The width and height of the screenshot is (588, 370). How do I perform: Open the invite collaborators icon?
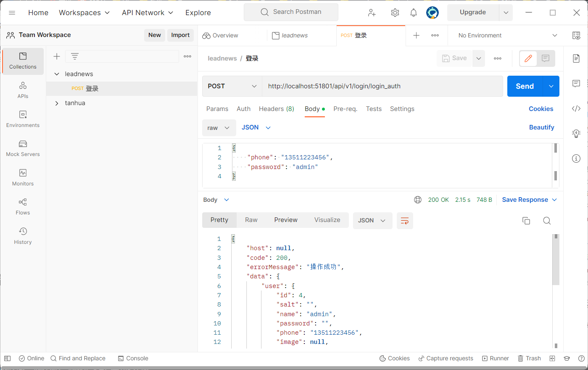coord(372,13)
